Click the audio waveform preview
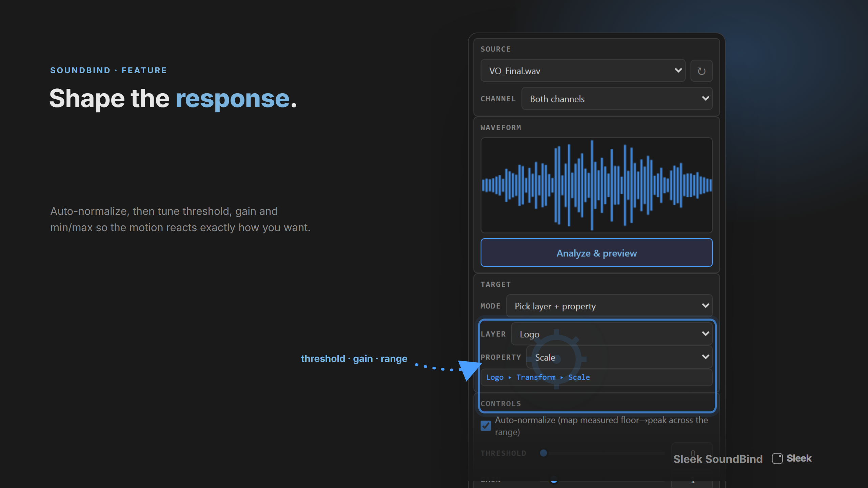Image resolution: width=868 pixels, height=488 pixels. point(596,185)
